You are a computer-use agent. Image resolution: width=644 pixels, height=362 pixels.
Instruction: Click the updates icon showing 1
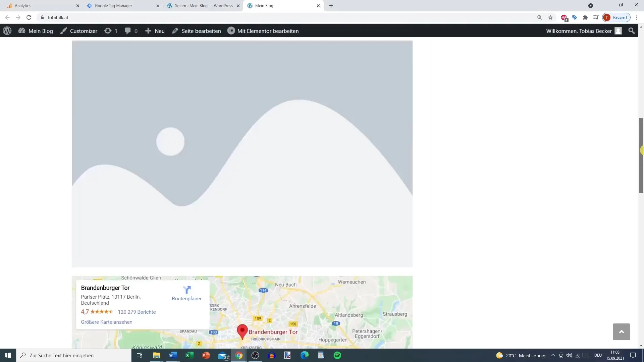(x=111, y=31)
